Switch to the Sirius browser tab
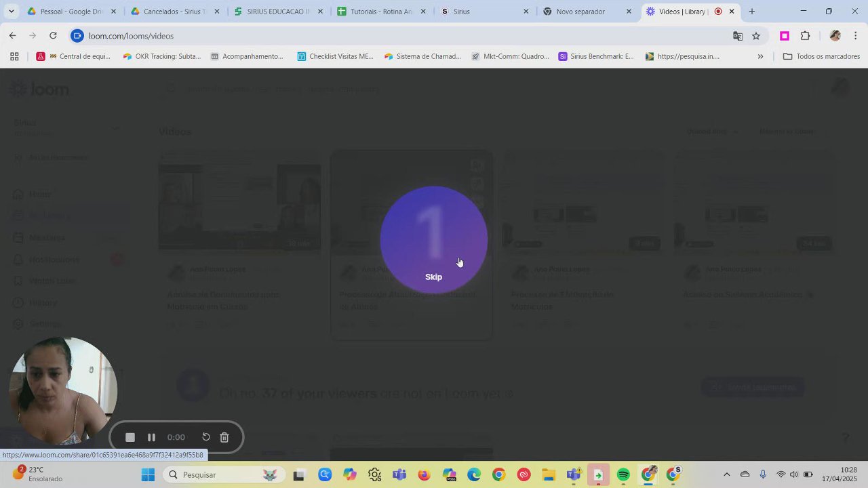 (484, 12)
